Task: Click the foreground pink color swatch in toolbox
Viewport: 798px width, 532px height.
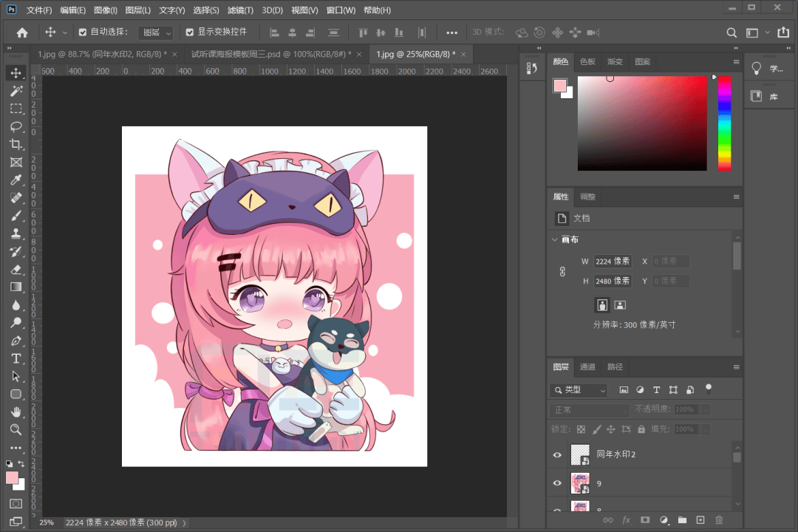Action: click(x=12, y=477)
